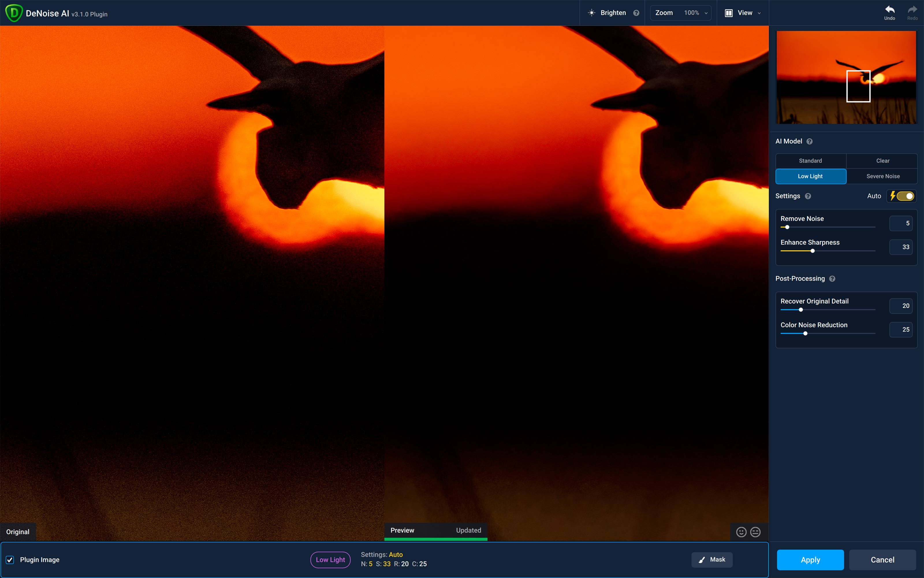924x578 pixels.
Task: Click the Updated status label
Action: (x=468, y=530)
